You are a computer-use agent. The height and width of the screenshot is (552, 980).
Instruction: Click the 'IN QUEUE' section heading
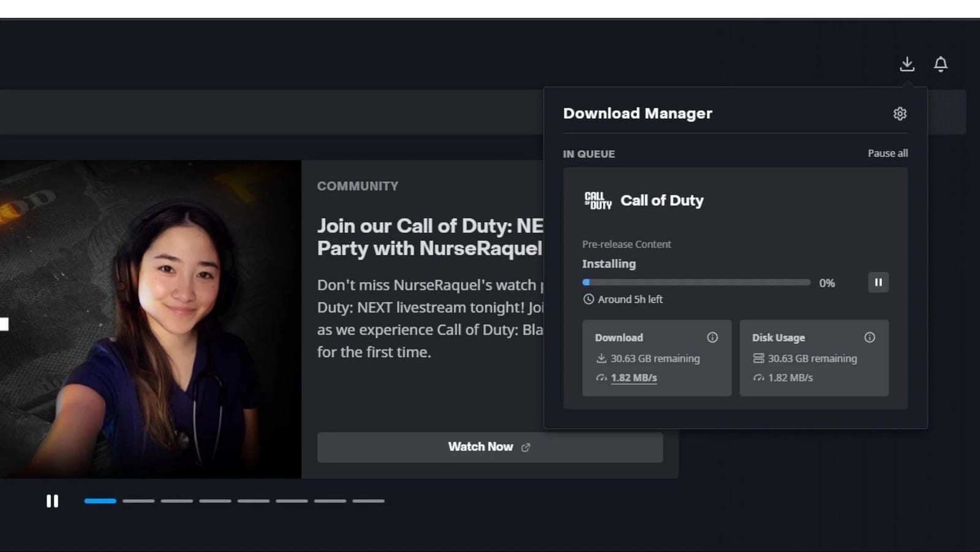(589, 154)
